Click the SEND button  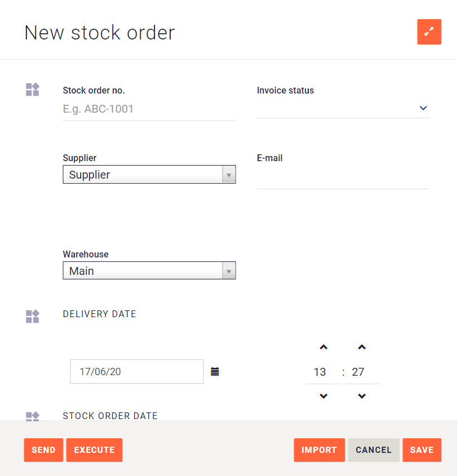point(43,450)
